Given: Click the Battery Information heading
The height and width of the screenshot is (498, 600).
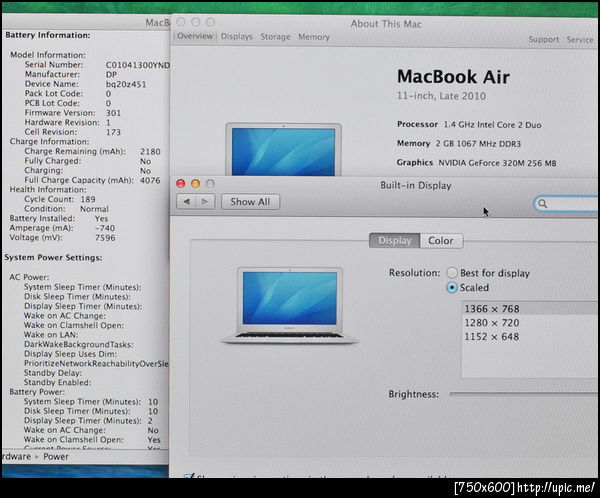Looking at the screenshot, I should click(48, 35).
